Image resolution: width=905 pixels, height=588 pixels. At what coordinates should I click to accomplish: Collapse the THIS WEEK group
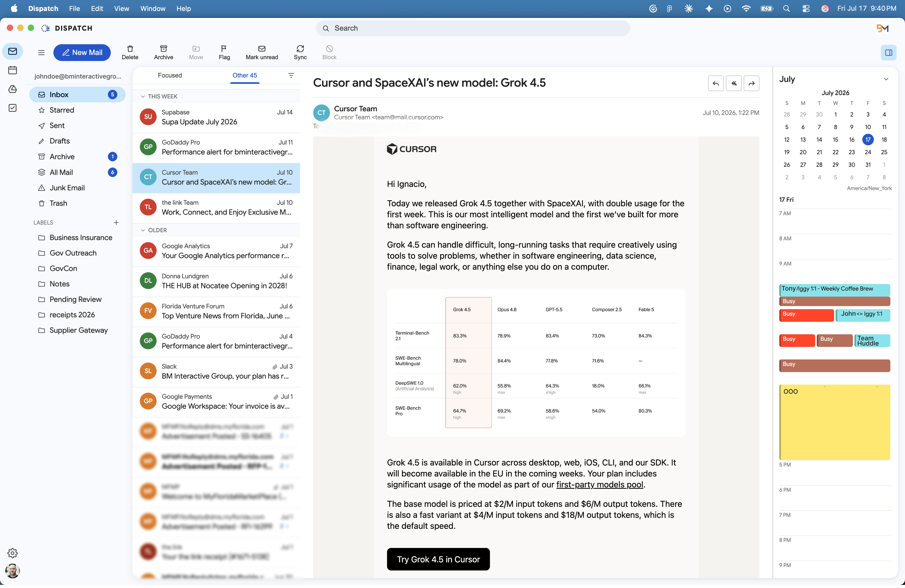143,97
